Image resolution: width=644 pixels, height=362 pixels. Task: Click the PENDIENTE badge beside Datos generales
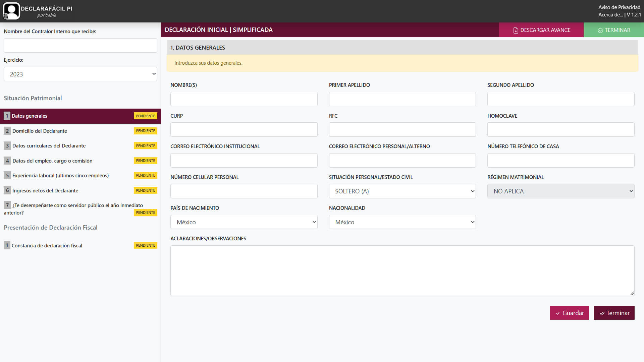click(146, 116)
